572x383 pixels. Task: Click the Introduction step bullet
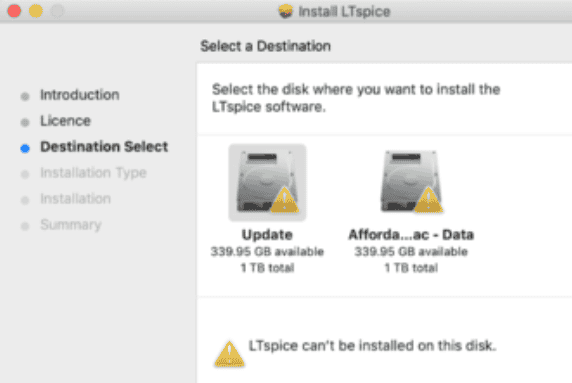pyautogui.click(x=25, y=96)
